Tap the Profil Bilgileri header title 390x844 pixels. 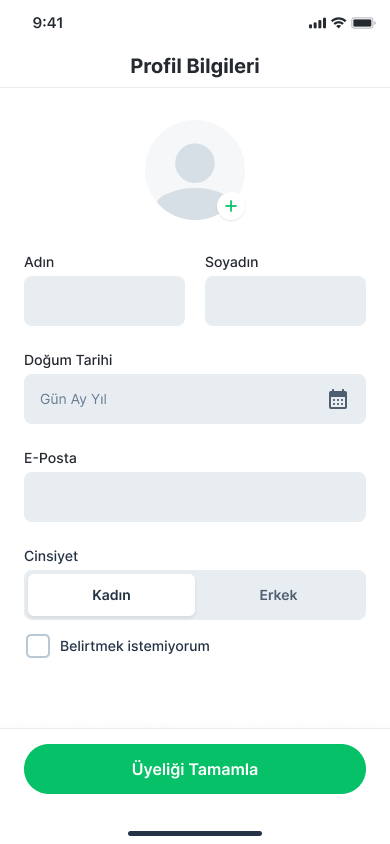tap(195, 66)
